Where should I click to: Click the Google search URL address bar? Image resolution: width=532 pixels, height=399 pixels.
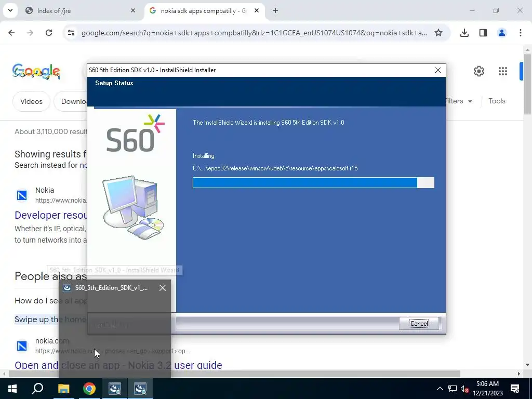click(x=254, y=33)
